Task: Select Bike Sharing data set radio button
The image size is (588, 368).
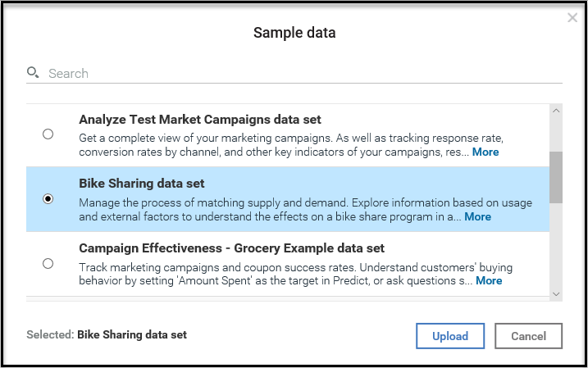Action: click(x=48, y=199)
